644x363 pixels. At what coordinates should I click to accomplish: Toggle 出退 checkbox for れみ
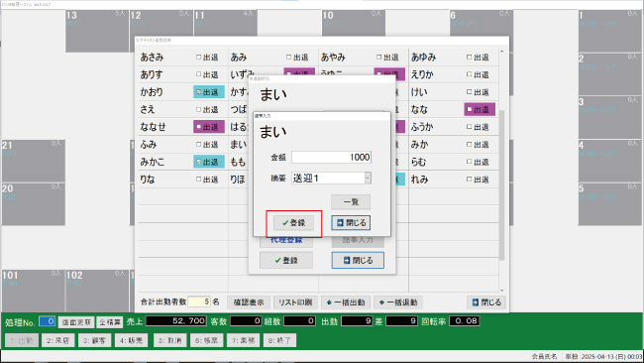pyautogui.click(x=478, y=180)
